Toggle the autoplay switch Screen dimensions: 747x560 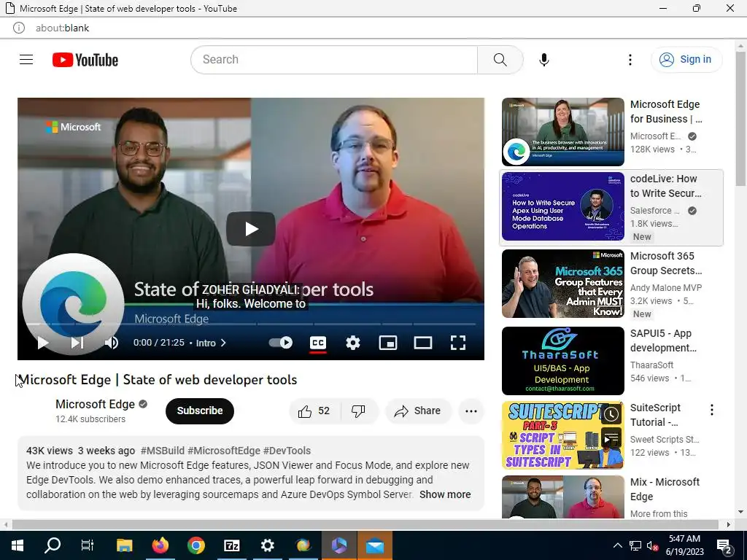point(281,343)
